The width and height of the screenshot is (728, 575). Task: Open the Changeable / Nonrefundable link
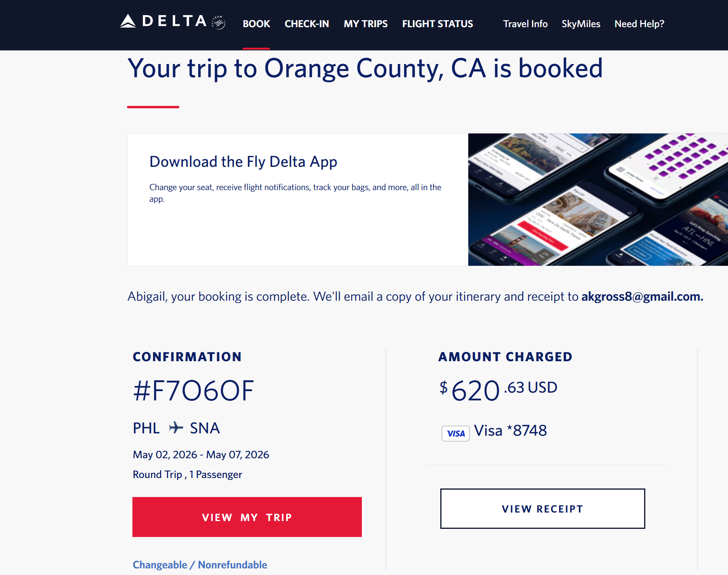pyautogui.click(x=200, y=565)
